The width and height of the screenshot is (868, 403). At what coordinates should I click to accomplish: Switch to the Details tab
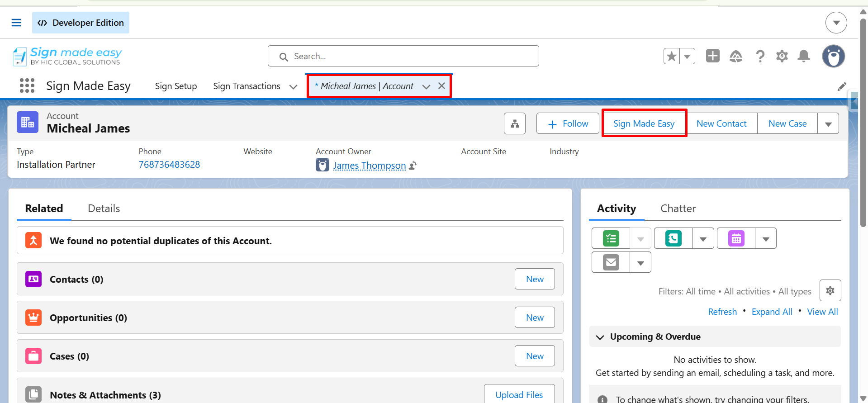click(x=104, y=209)
